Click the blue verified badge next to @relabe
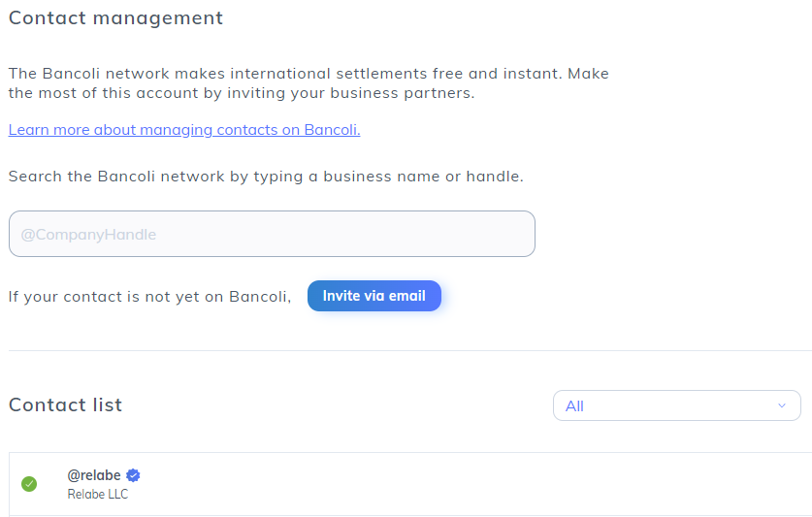The width and height of the screenshot is (812, 517). (x=134, y=475)
